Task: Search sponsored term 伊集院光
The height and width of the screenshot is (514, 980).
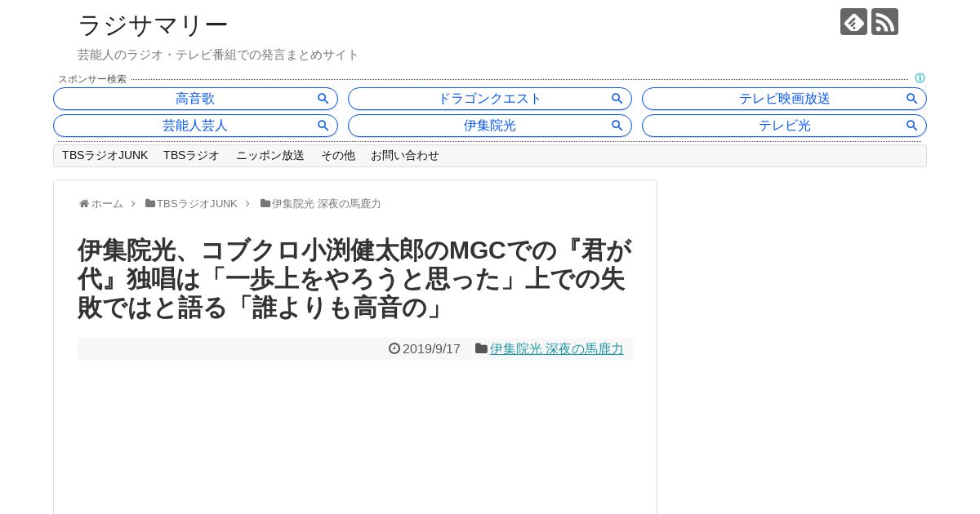Action: click(x=490, y=126)
